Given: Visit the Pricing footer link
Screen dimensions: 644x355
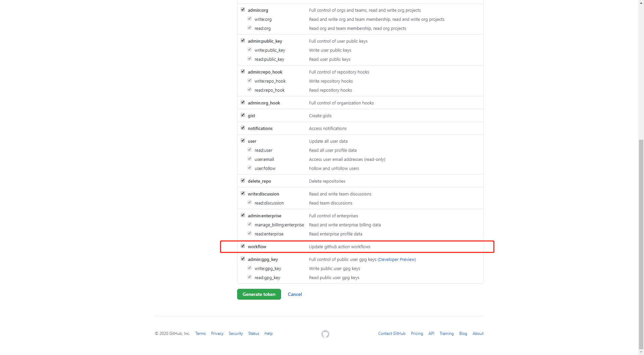Looking at the screenshot, I should pyautogui.click(x=417, y=334).
